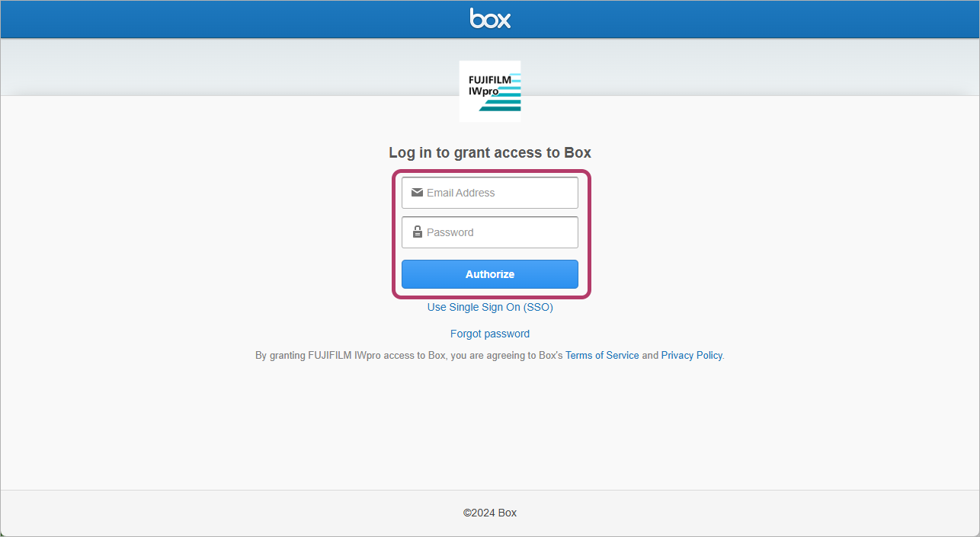Click the FUJIFILM IWpro app logo
The width and height of the screenshot is (980, 537).
tap(490, 91)
